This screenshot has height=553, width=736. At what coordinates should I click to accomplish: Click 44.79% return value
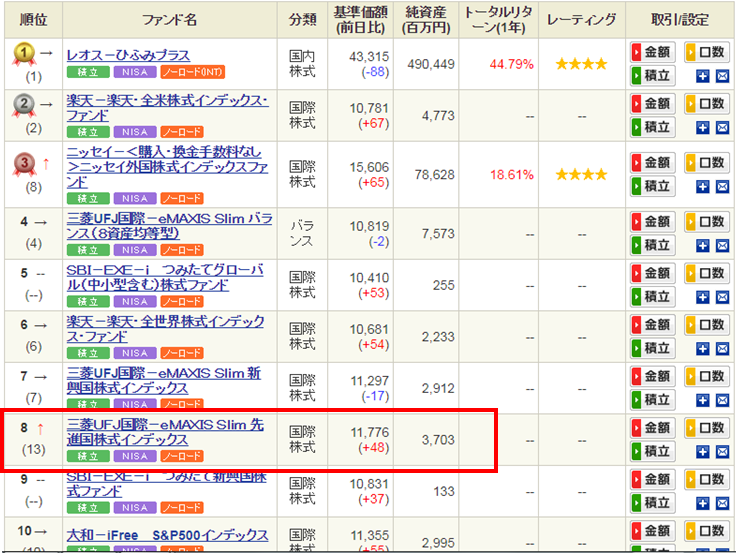511,64
